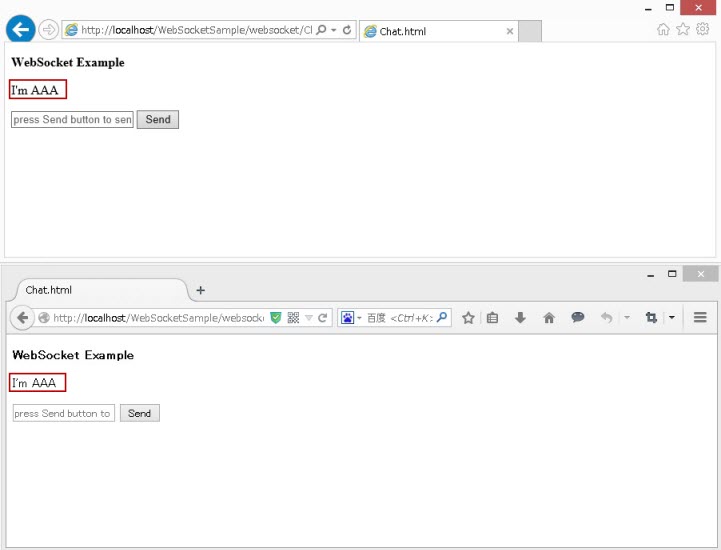The image size is (721, 550).
Task: Maximize the Internet Explorer window
Action: (x=670, y=7)
